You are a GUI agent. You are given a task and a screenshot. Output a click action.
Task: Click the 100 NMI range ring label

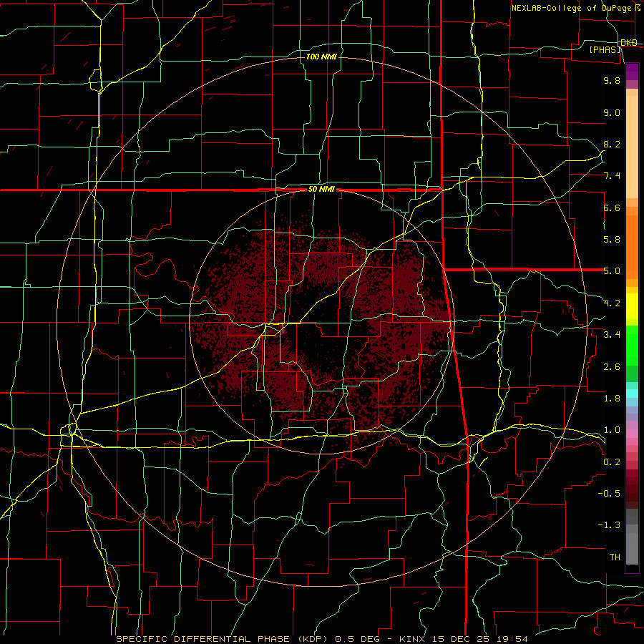321,57
